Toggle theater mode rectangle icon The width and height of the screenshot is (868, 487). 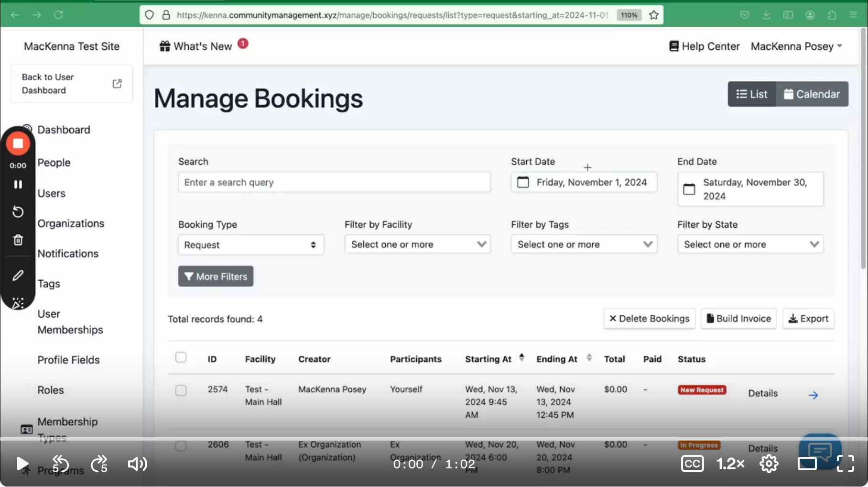[807, 464]
